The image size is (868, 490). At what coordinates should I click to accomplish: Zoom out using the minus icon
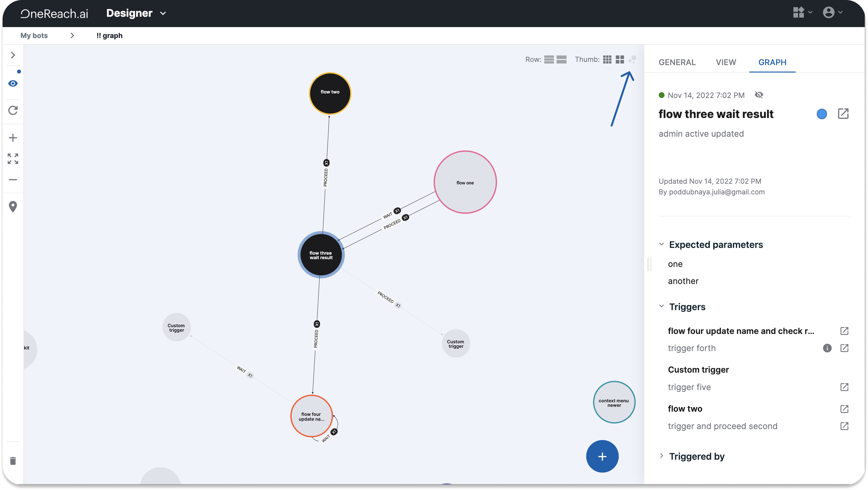tap(13, 180)
